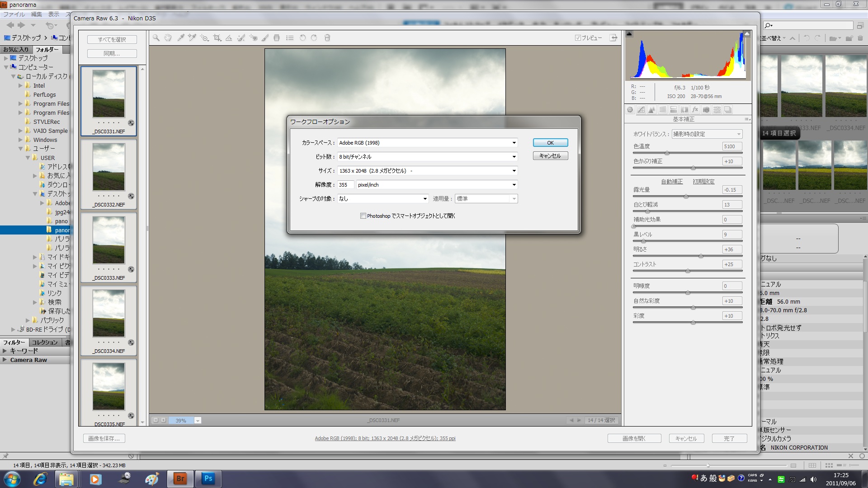Open the Camera Calibration panel tab
This screenshot has height=488, width=868.
coord(706,110)
